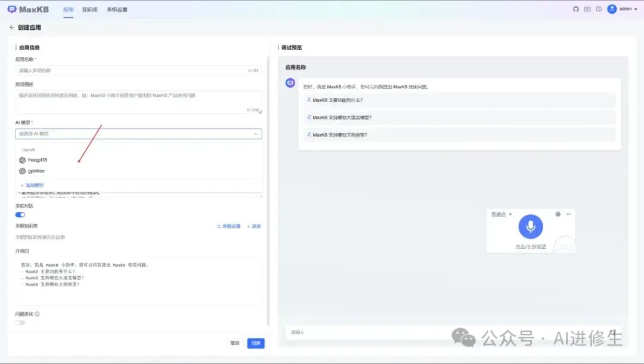Click the admin user avatar

612,9
